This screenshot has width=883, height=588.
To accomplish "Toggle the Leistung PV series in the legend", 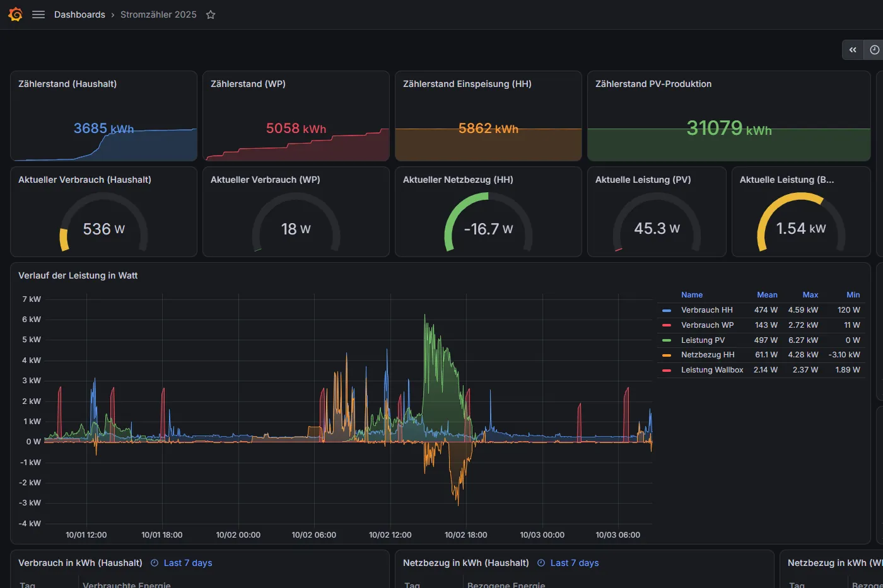I will 703,340.
